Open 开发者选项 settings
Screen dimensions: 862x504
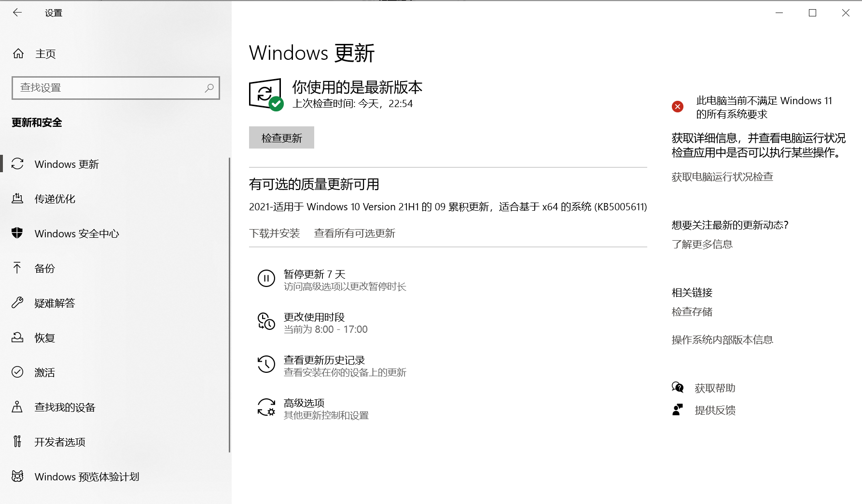pyautogui.click(x=60, y=442)
